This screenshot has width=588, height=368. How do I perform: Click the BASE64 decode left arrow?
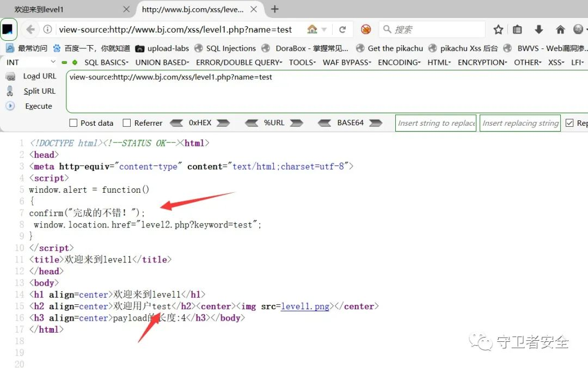coord(324,123)
